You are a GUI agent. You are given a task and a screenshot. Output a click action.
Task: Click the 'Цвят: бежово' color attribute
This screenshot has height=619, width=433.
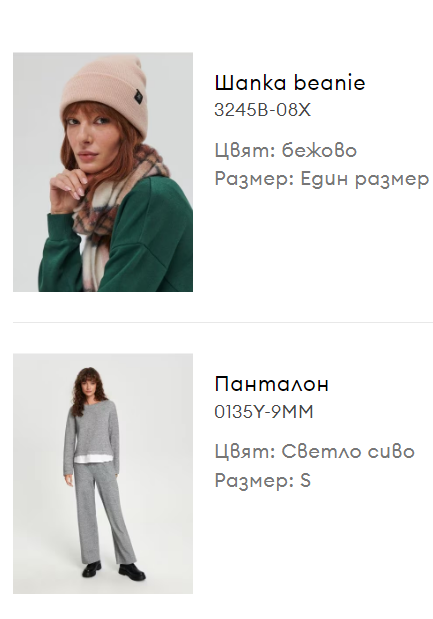click(286, 150)
